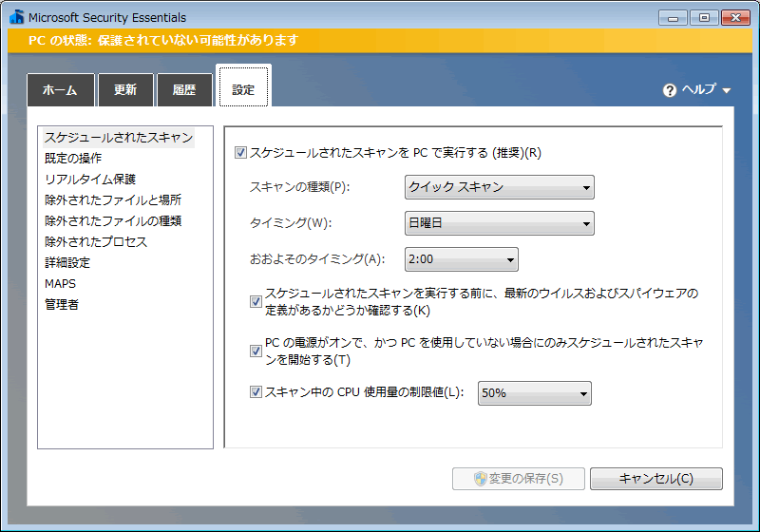Open the タイミング day dropdown showing 日曜日
Image resolution: width=760 pixels, height=532 pixels.
pos(500,223)
